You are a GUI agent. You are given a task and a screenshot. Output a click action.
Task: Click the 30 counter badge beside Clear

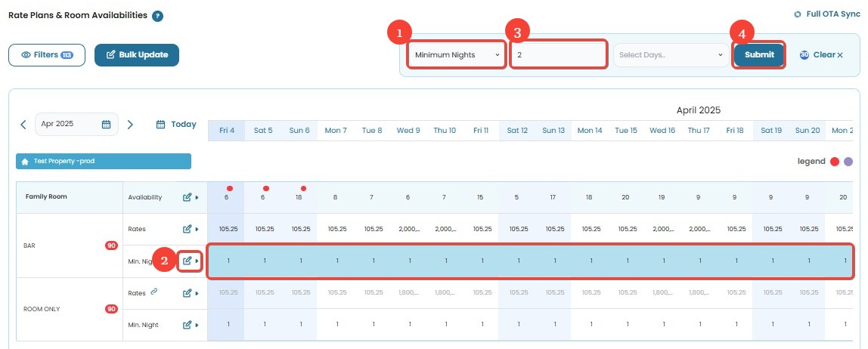(804, 54)
